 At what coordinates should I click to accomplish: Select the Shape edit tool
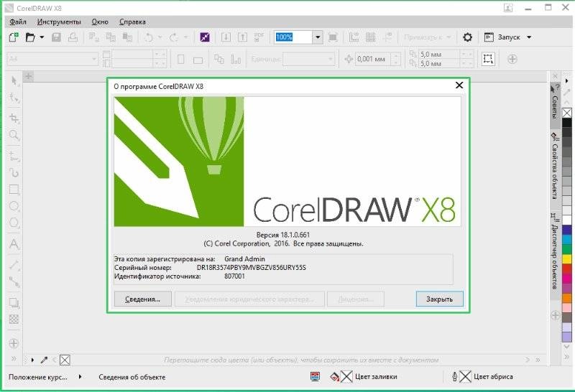14,98
